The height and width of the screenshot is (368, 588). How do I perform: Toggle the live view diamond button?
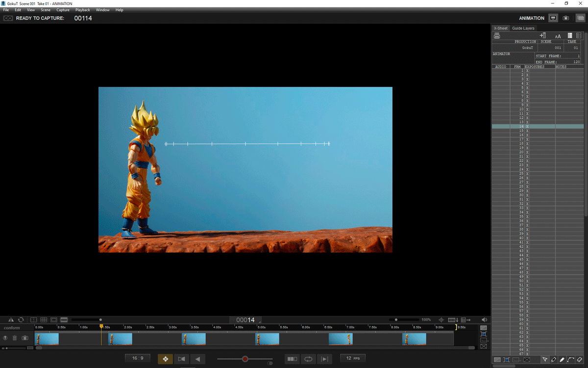click(165, 359)
